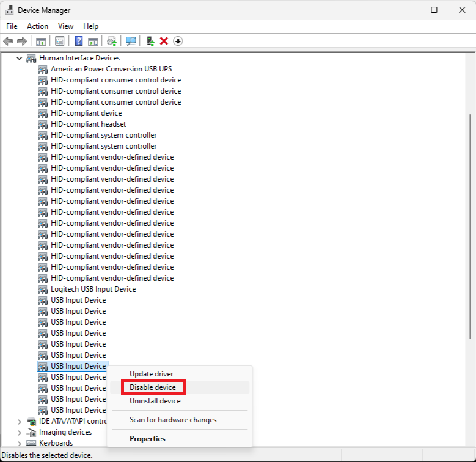Choose Disable device in context menu
Screen dimensions: 476x462
click(x=153, y=387)
